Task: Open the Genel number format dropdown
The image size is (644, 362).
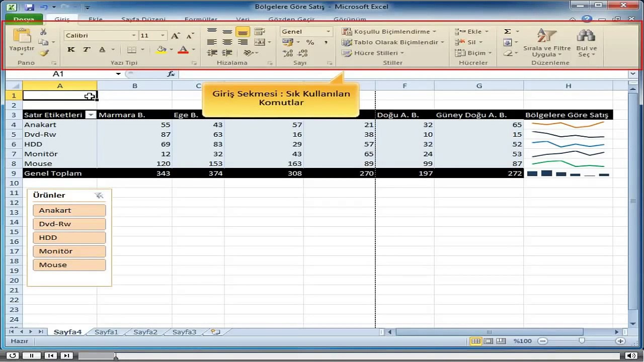Action: click(x=329, y=32)
